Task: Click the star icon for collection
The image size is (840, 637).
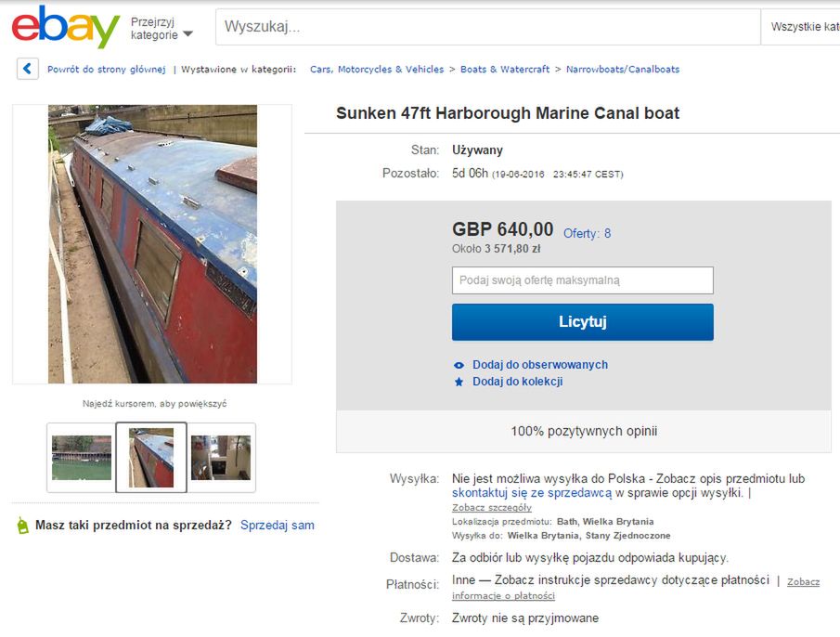Action: tap(459, 382)
